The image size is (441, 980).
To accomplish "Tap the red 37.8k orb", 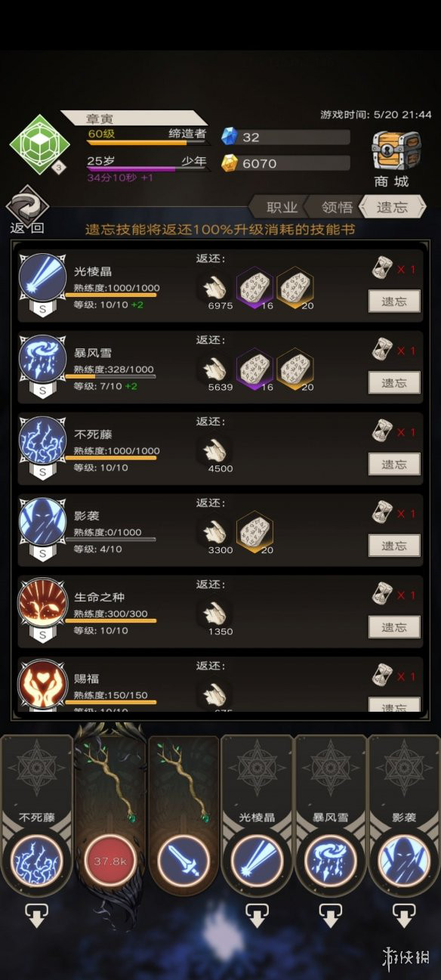I will [109, 861].
